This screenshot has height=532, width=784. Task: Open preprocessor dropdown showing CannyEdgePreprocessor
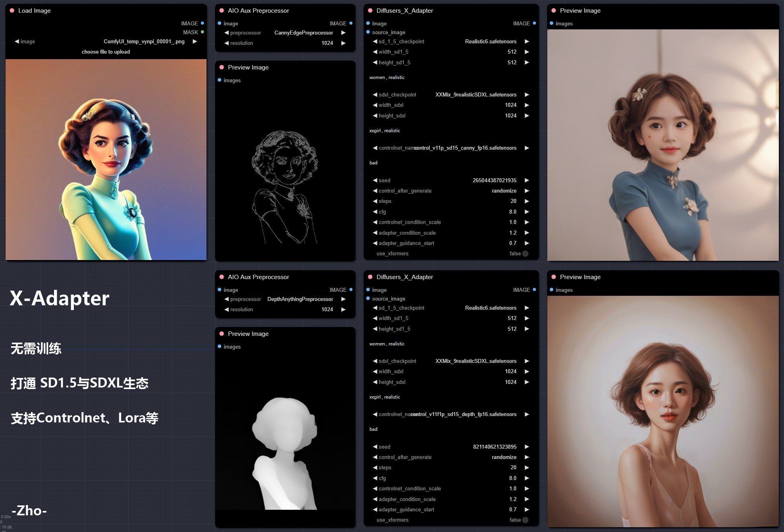[x=285, y=33]
